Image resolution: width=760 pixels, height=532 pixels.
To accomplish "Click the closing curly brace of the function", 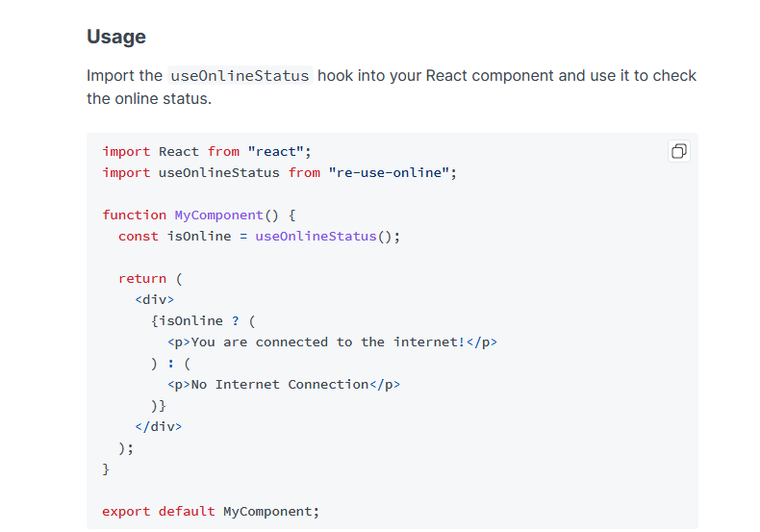I will pyautogui.click(x=106, y=469).
